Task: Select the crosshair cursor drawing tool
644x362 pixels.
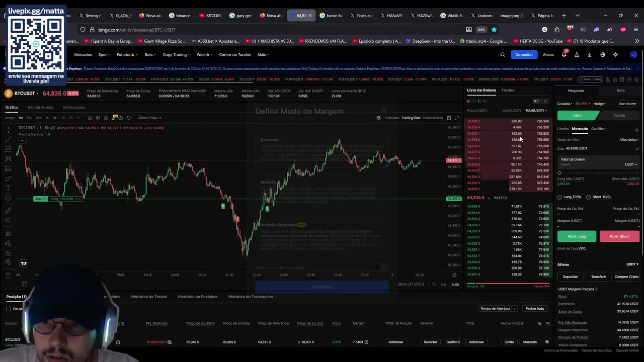Action: (x=8, y=130)
